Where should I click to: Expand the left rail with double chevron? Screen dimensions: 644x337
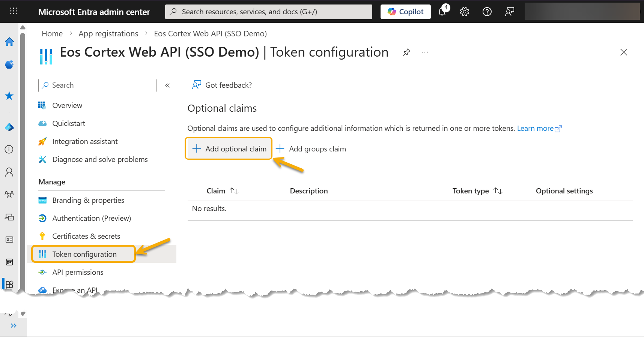pyautogui.click(x=14, y=325)
